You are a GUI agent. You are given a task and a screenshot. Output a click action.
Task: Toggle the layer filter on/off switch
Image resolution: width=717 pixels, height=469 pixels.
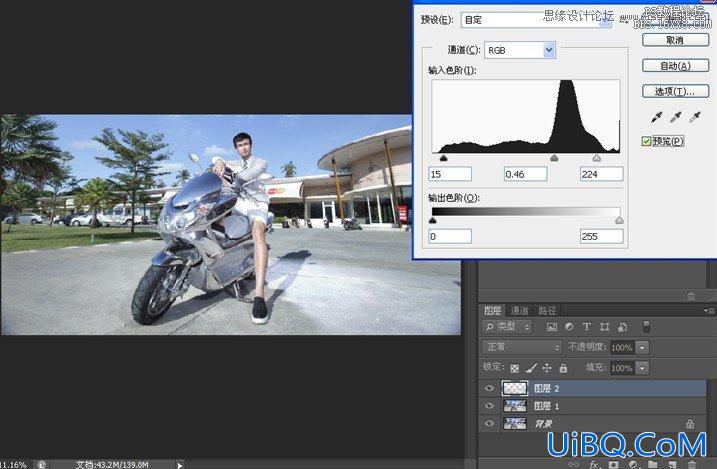point(646,326)
